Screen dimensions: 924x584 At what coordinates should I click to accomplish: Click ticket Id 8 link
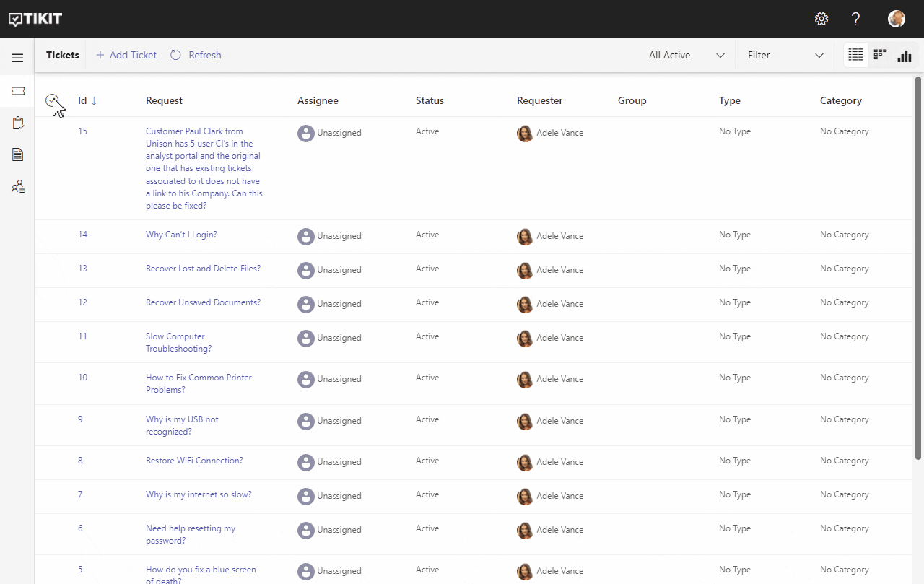pos(80,461)
